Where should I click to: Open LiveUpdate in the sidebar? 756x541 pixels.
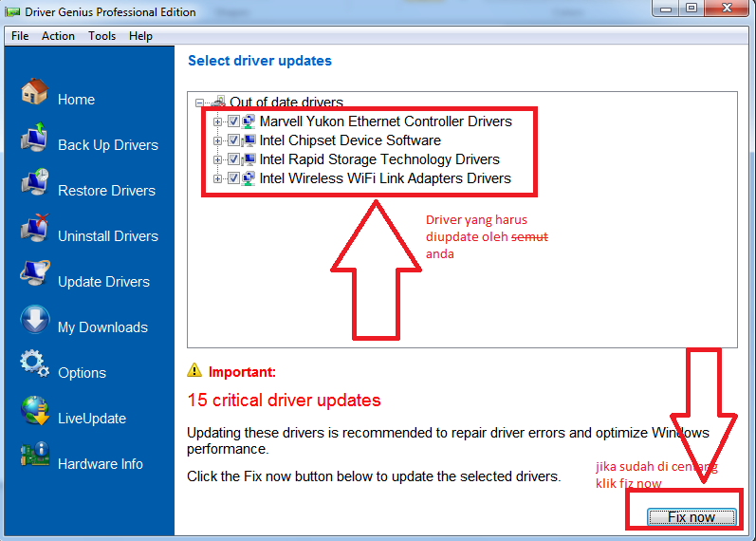(x=92, y=419)
